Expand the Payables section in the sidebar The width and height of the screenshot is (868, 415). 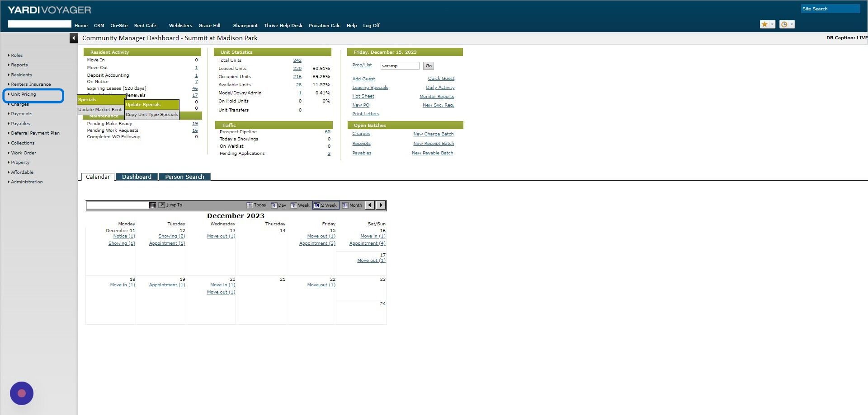coord(20,123)
